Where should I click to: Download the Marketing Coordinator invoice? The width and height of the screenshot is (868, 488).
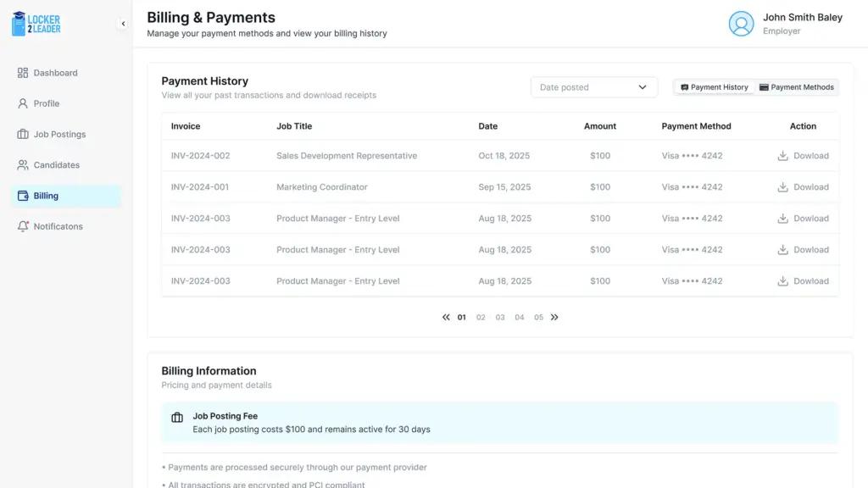coord(803,187)
